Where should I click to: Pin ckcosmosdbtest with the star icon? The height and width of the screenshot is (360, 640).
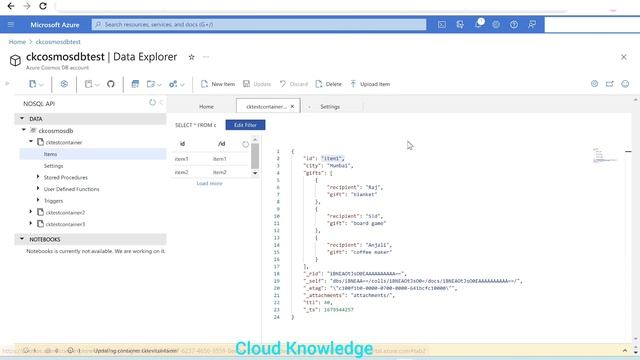coord(191,57)
